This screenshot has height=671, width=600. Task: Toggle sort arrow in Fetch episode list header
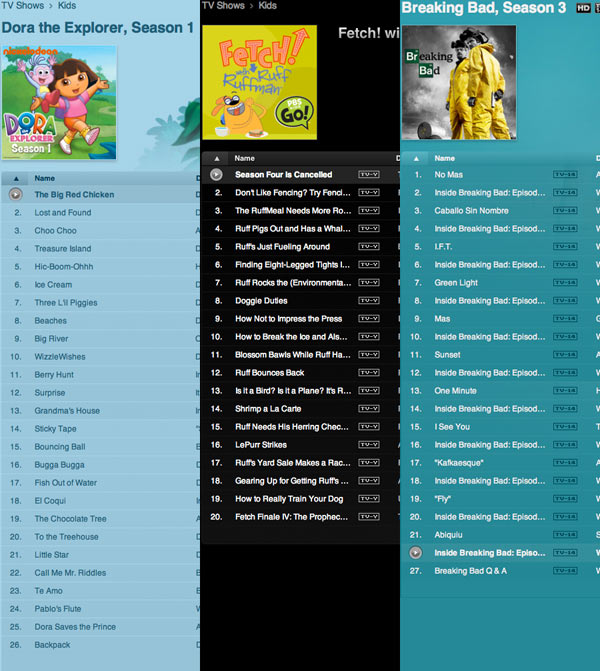[216, 158]
